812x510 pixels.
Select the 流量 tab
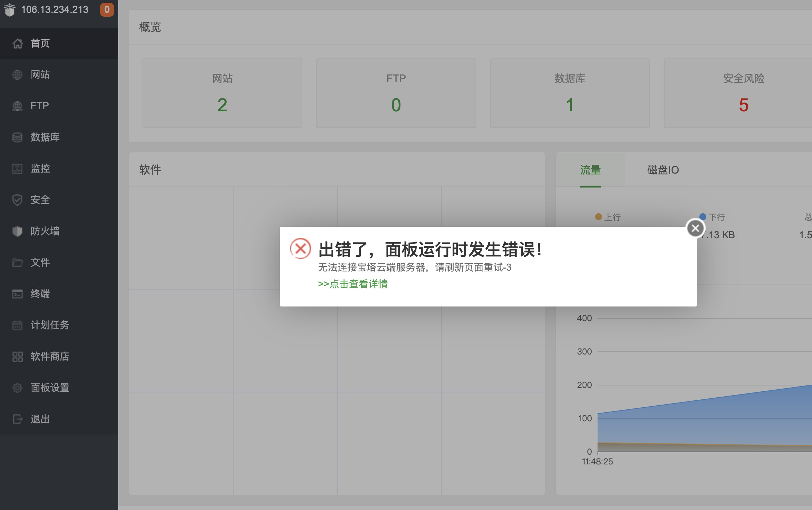590,170
